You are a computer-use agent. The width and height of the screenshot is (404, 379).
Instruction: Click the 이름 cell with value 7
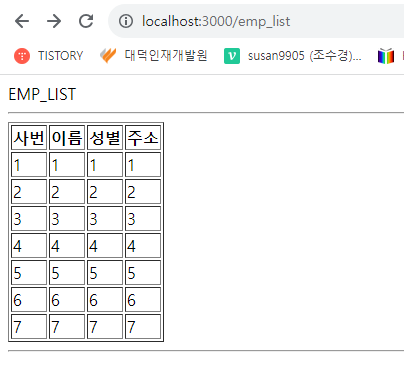[x=67, y=327]
